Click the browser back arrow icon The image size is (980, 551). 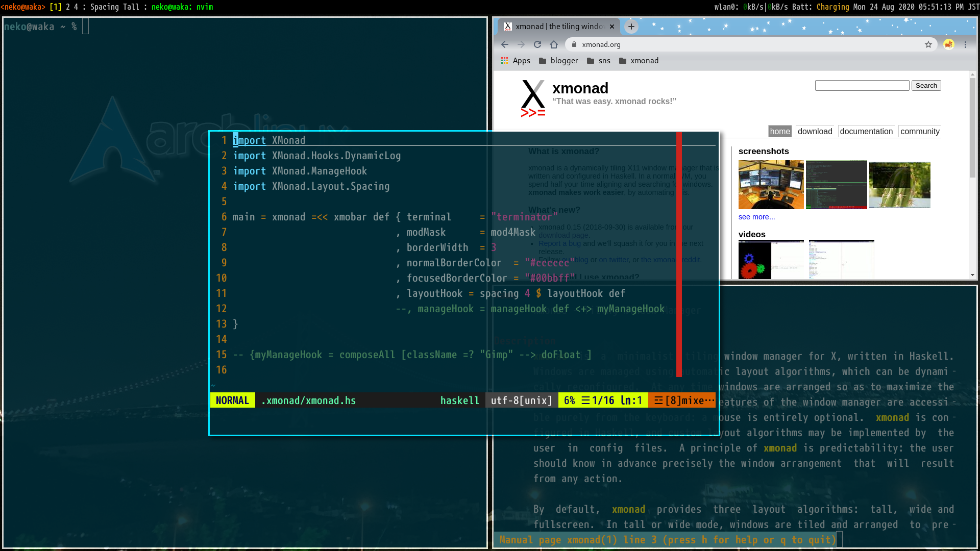[x=505, y=44]
